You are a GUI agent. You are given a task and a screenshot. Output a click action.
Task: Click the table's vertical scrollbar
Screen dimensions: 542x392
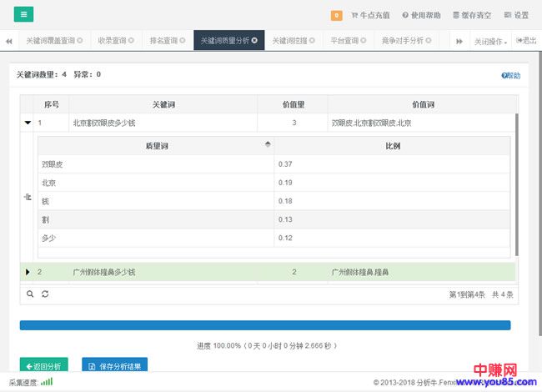pos(518,183)
